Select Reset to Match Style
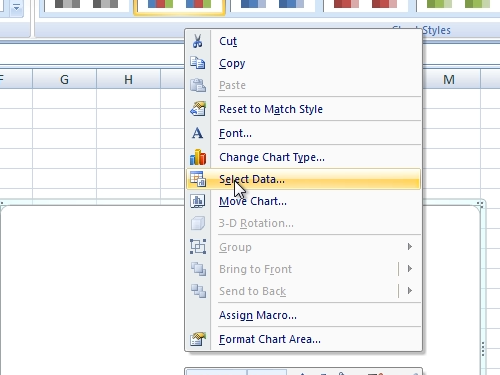 (x=303, y=109)
